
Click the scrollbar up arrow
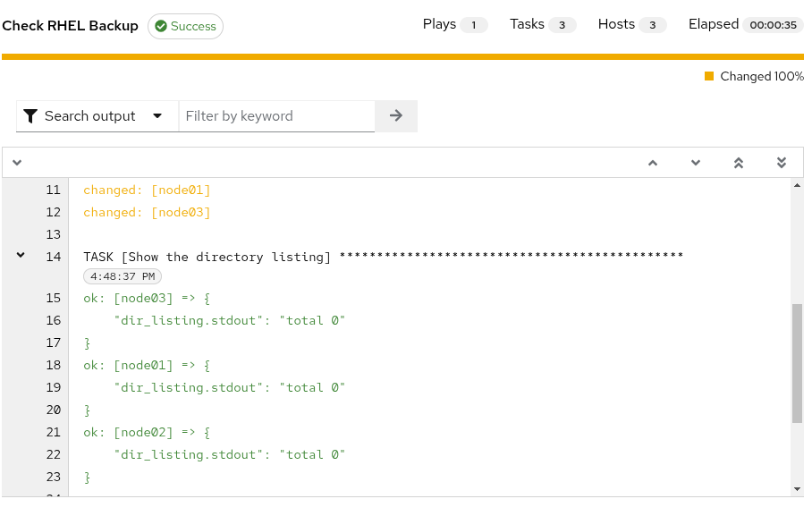[x=797, y=185]
